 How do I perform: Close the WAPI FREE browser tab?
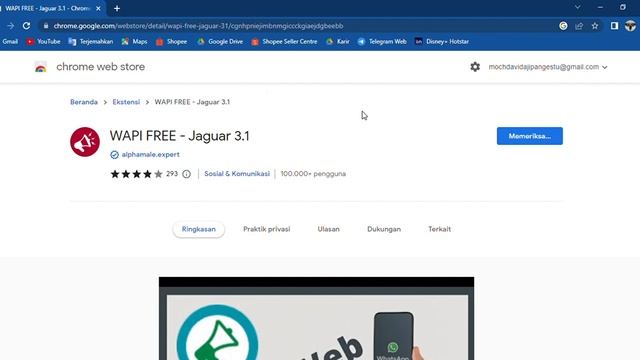click(98, 8)
